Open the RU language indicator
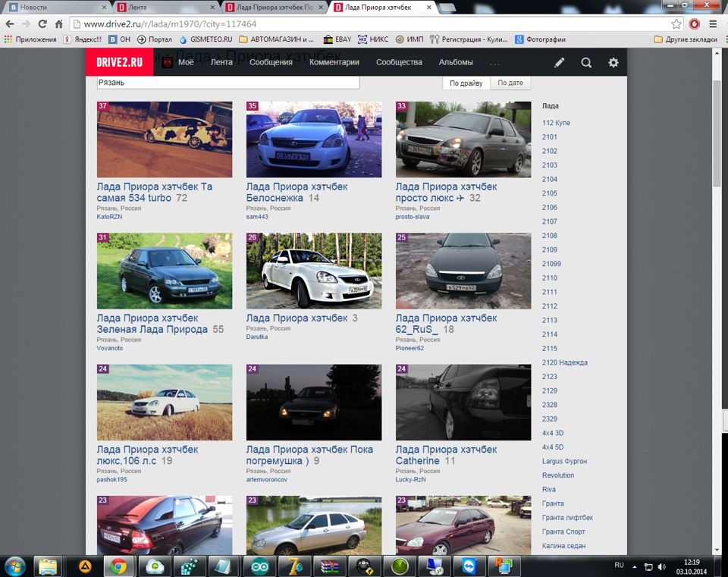Image resolution: width=728 pixels, height=577 pixels. pos(619,565)
